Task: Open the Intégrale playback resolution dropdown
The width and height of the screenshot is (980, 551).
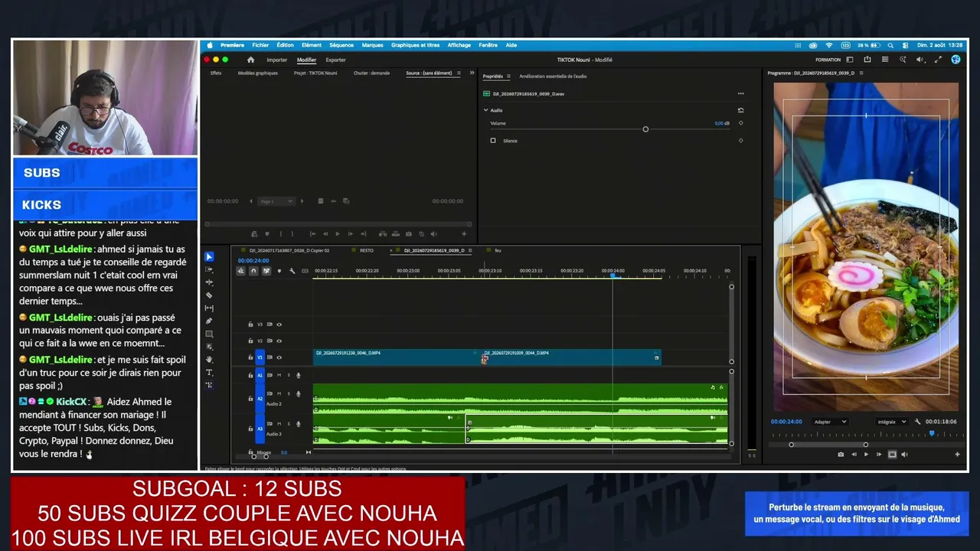Action: 892,422
